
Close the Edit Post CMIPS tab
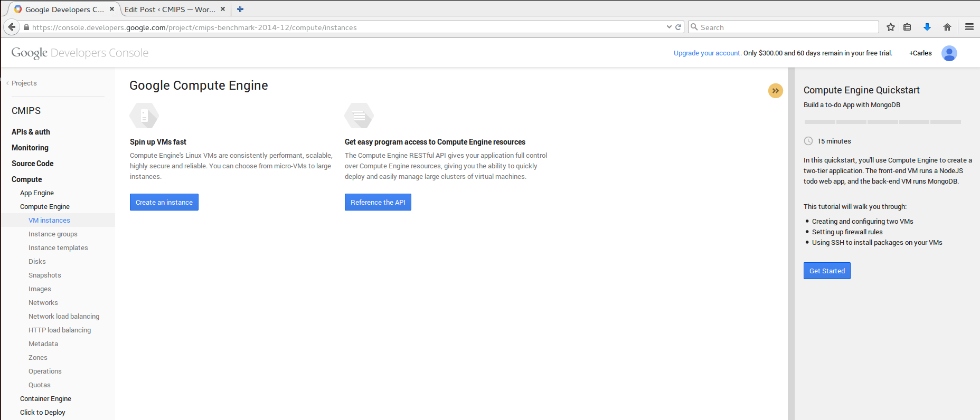tap(223, 9)
